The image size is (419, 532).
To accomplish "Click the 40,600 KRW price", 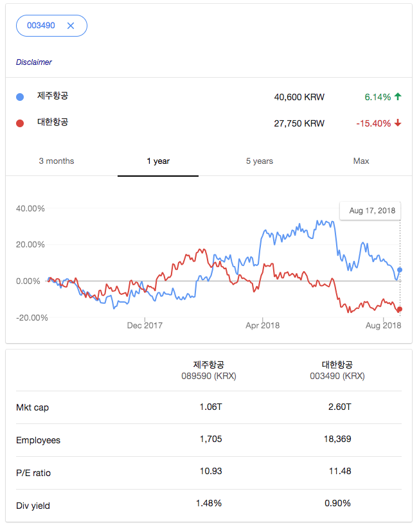I will [x=299, y=97].
